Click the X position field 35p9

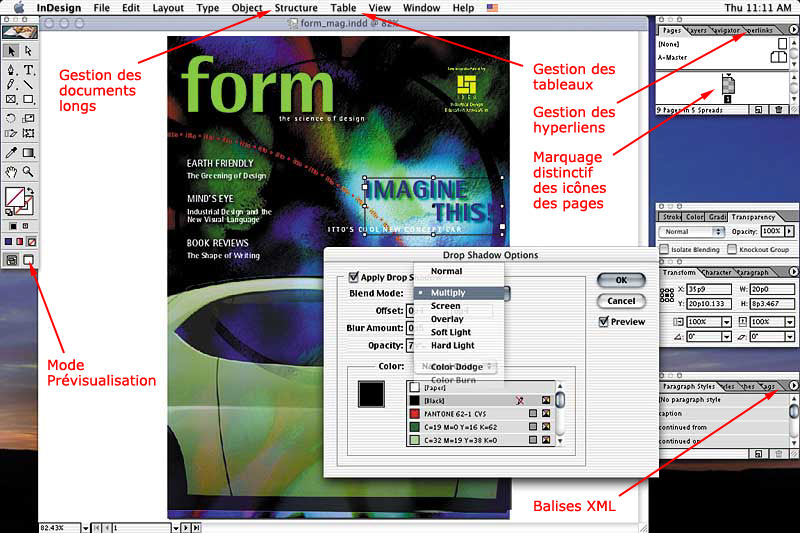[709, 289]
